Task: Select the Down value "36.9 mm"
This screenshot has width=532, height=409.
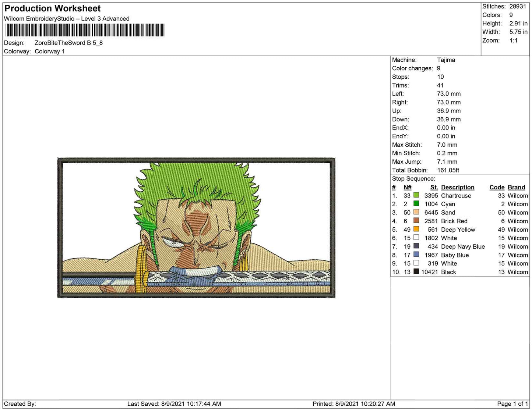Action: pyautogui.click(x=449, y=119)
